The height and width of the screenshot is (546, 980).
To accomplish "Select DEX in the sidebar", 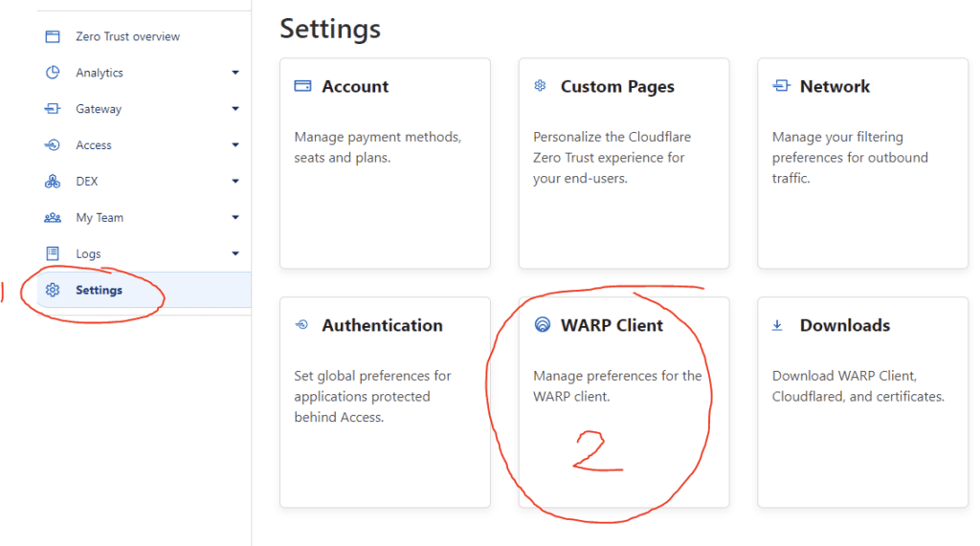I will pos(87,181).
